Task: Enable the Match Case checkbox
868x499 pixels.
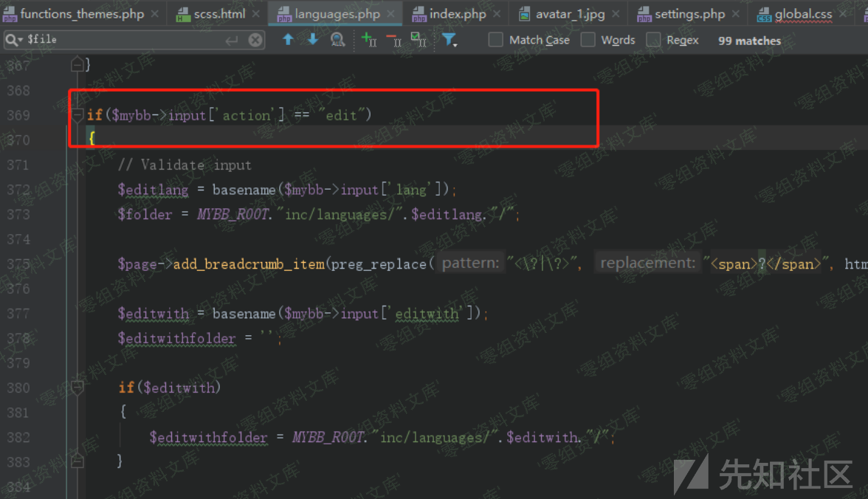Action: click(x=496, y=40)
